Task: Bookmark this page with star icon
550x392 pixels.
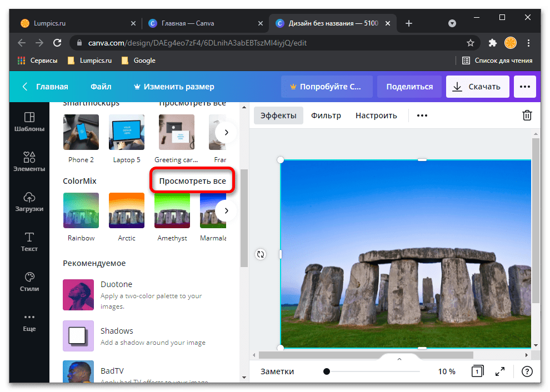Action: (x=471, y=43)
